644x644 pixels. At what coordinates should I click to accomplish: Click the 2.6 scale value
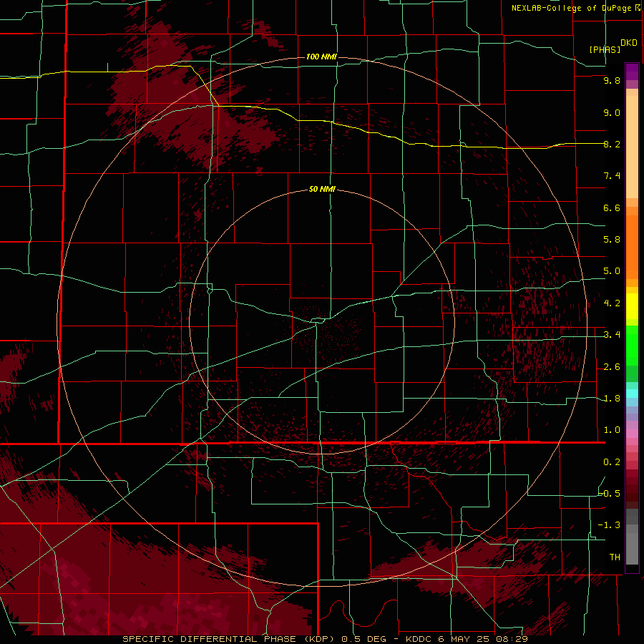[612, 367]
